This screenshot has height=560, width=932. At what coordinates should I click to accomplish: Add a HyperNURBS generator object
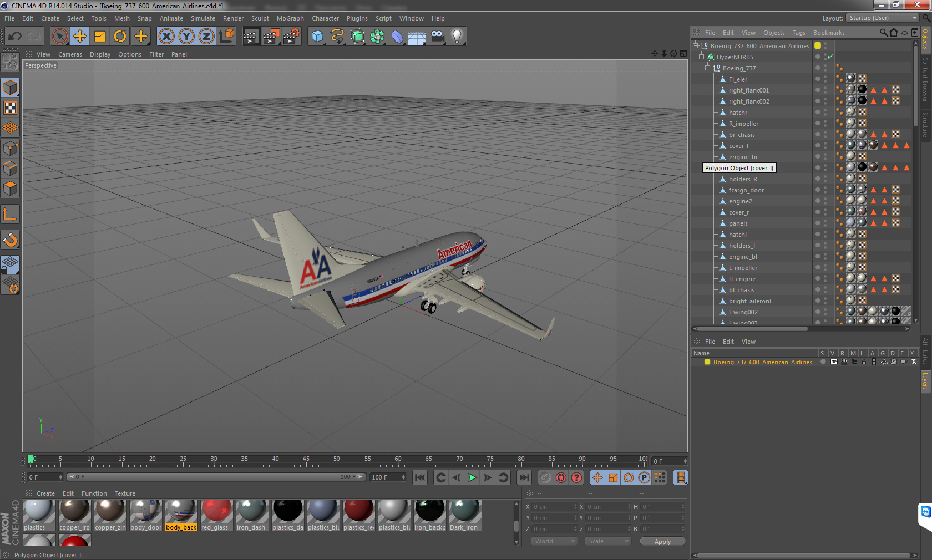(357, 37)
